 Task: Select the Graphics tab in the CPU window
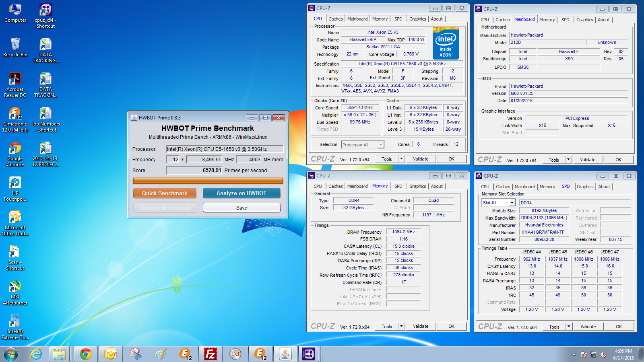click(x=417, y=19)
